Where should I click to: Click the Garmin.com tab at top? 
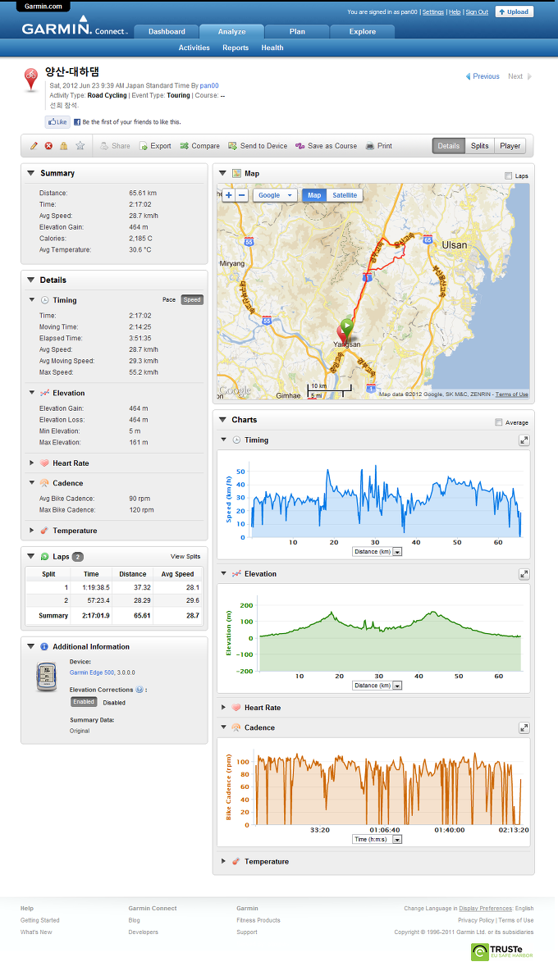point(43,7)
